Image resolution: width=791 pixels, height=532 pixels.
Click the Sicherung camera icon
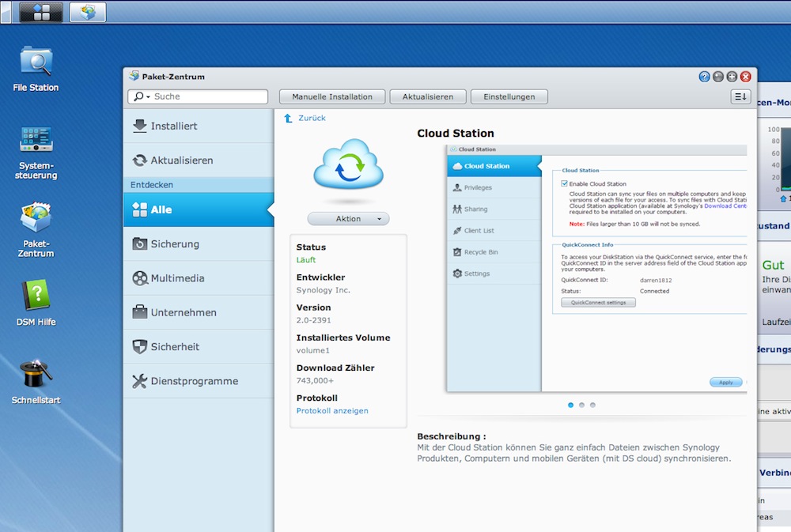click(x=140, y=243)
